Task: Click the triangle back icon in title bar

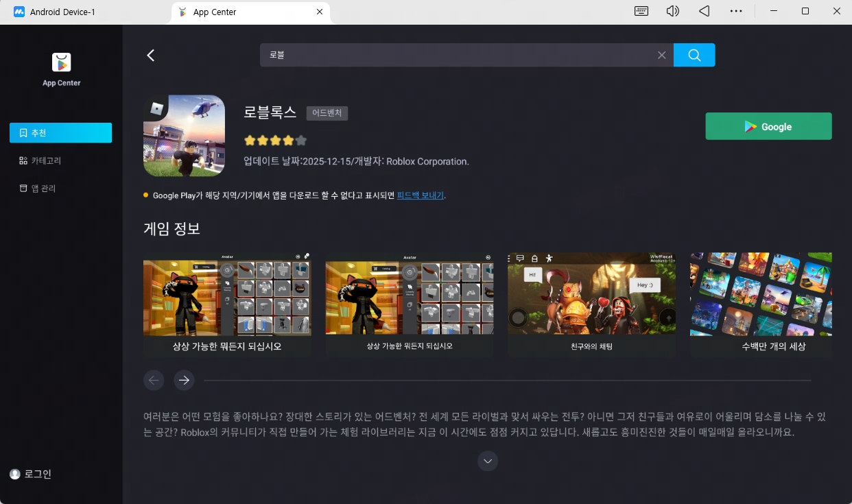Action: [704, 11]
